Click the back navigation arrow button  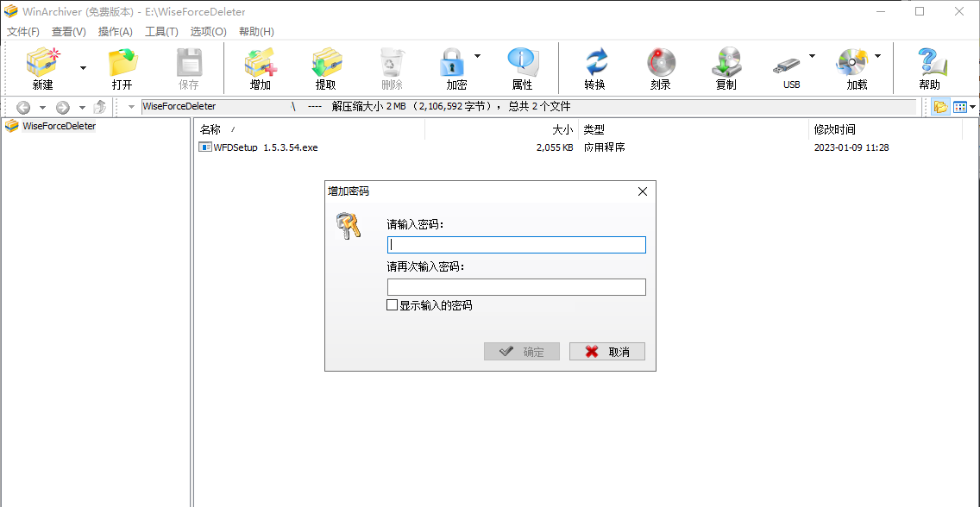click(x=23, y=108)
